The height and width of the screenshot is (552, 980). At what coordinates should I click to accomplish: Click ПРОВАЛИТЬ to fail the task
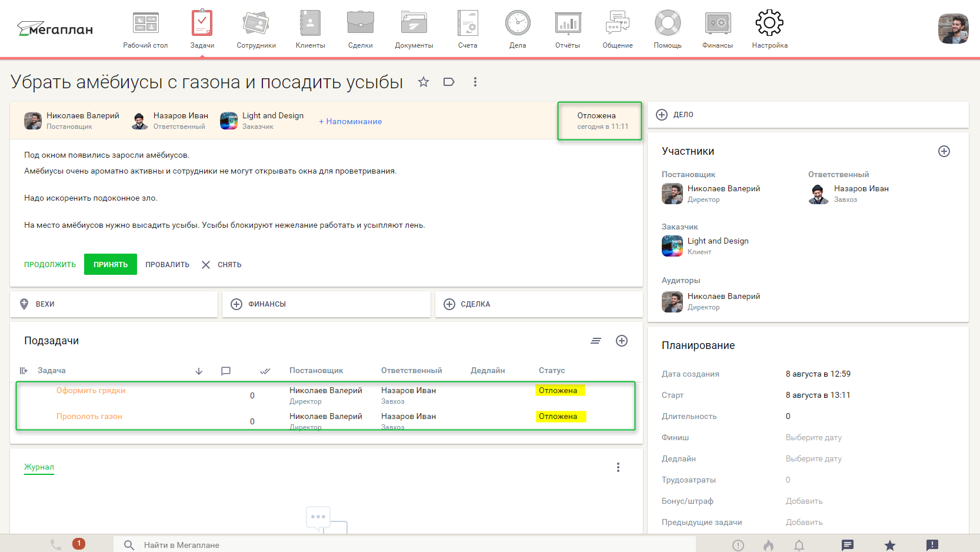pos(168,264)
